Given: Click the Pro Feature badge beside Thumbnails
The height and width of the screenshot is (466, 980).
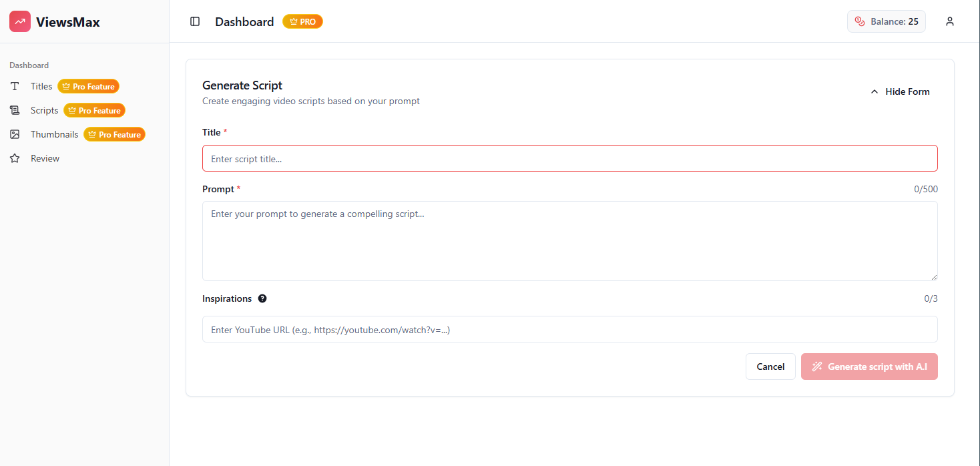Looking at the screenshot, I should (114, 134).
